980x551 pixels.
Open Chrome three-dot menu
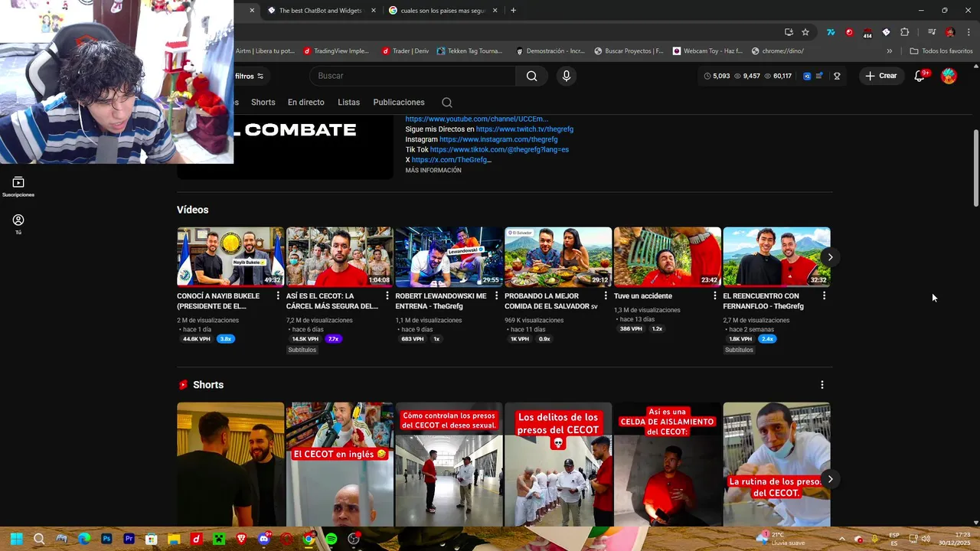click(x=968, y=32)
